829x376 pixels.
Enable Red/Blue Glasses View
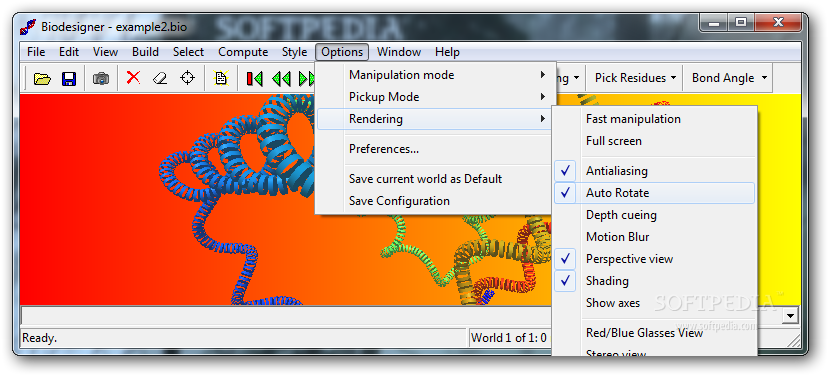pyautogui.click(x=655, y=333)
